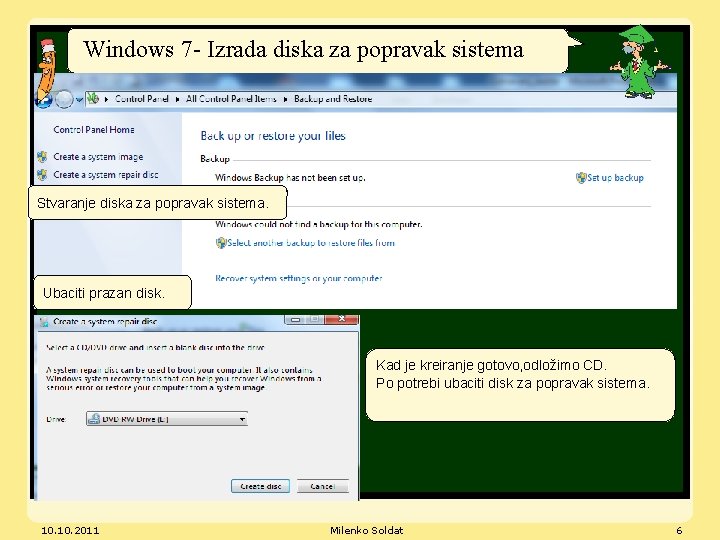720x540 pixels.
Task: Click Cancel in repair disc dialog
Action: pos(322,486)
